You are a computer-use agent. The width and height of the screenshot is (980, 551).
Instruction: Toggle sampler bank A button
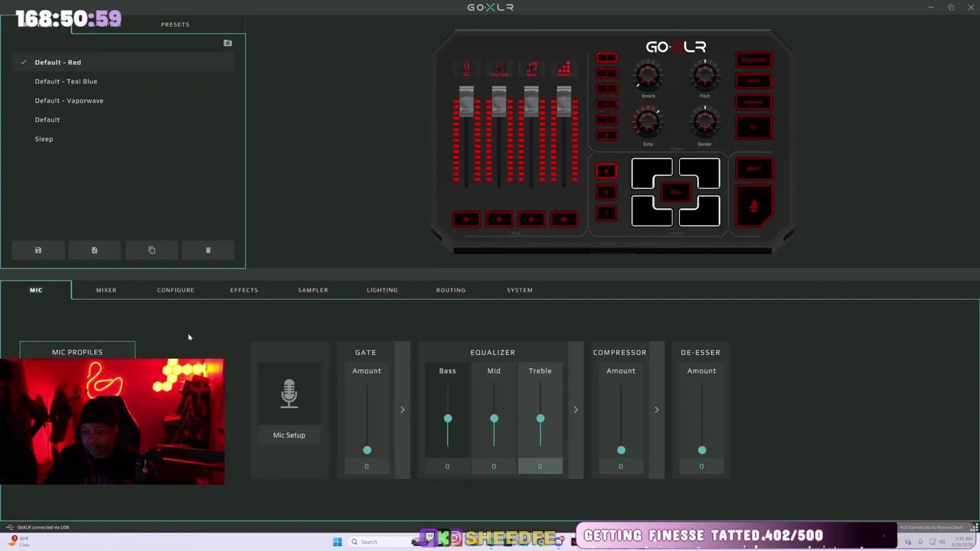[606, 171]
